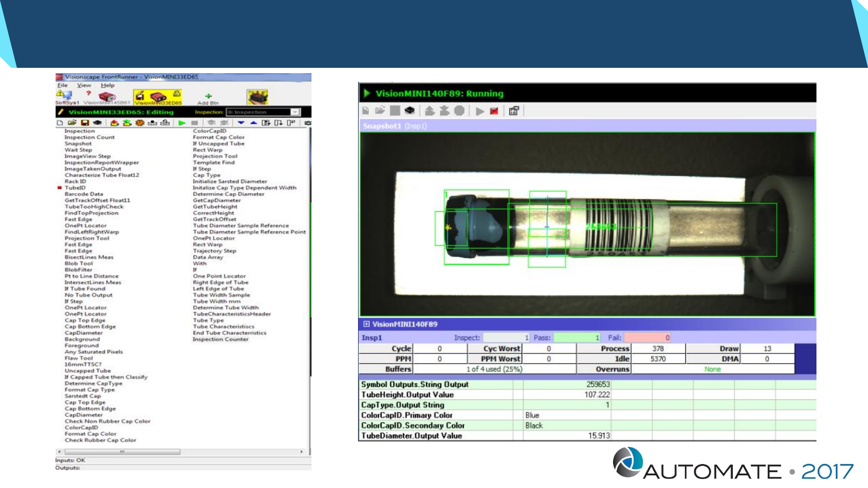Viewport: 868px width, 488px height.
Task: Click the green Run play icon in editor toolbar
Action: (182, 123)
